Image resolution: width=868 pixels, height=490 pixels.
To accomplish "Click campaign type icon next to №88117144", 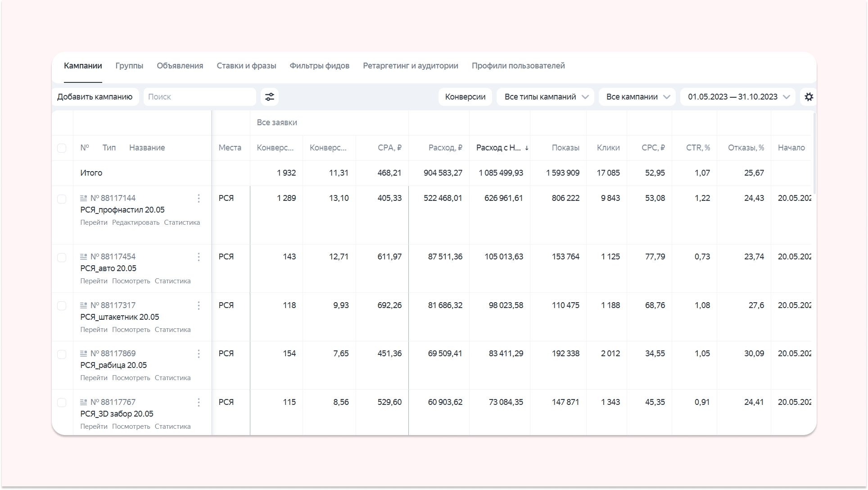I will point(83,198).
